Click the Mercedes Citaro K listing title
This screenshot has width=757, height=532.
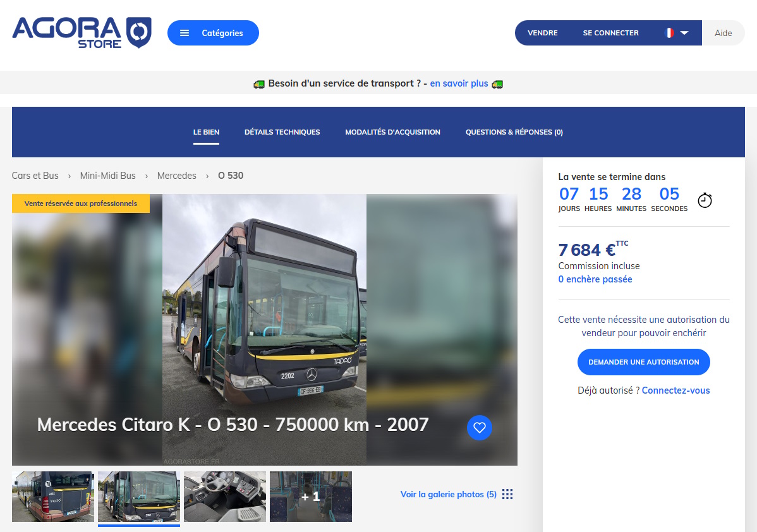click(x=233, y=425)
